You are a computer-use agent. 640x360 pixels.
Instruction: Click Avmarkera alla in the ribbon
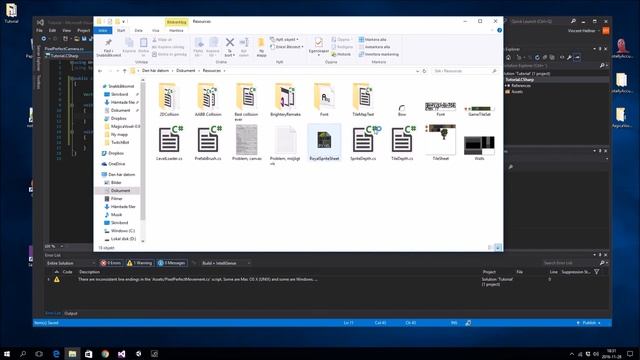pyautogui.click(x=374, y=47)
